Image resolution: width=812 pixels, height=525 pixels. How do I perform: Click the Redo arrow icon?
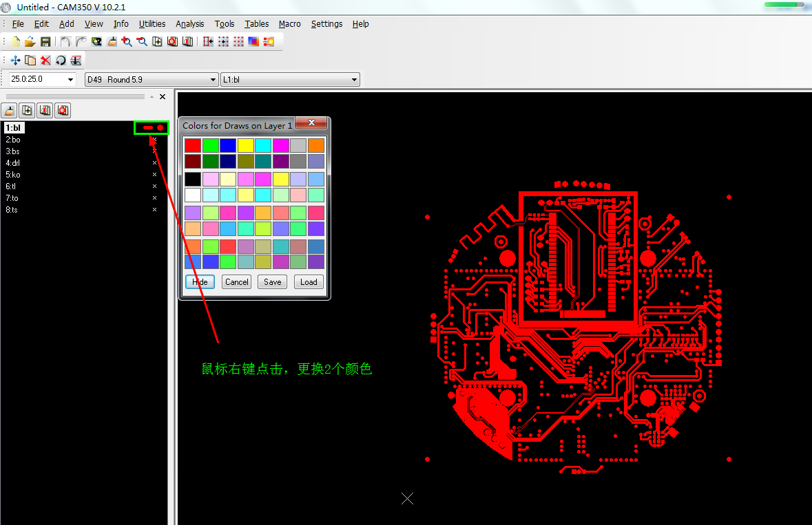81,42
